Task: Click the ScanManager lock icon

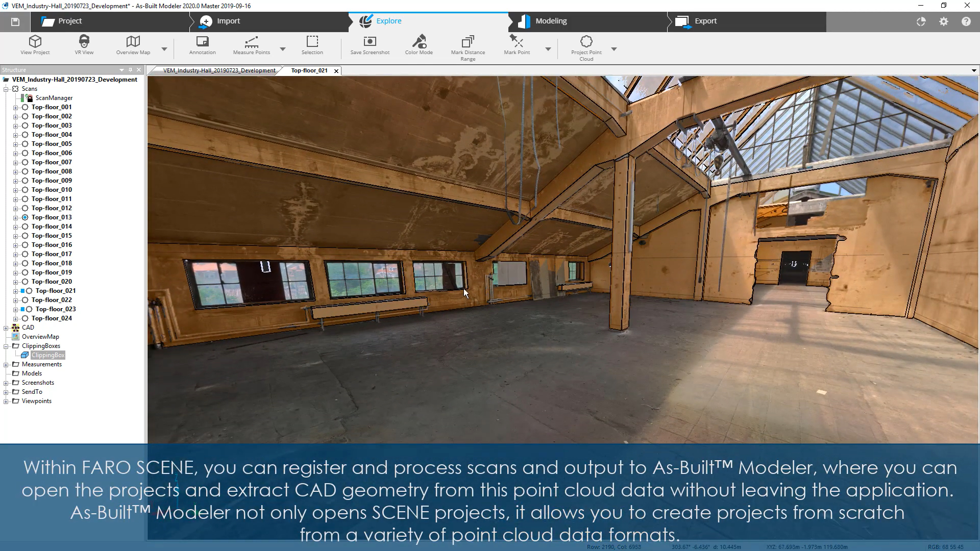Action: tap(29, 98)
